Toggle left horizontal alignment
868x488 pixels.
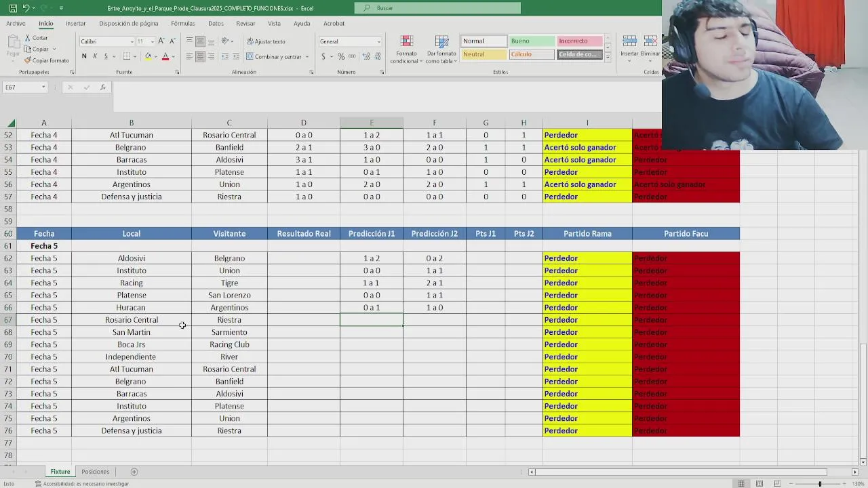(x=189, y=56)
